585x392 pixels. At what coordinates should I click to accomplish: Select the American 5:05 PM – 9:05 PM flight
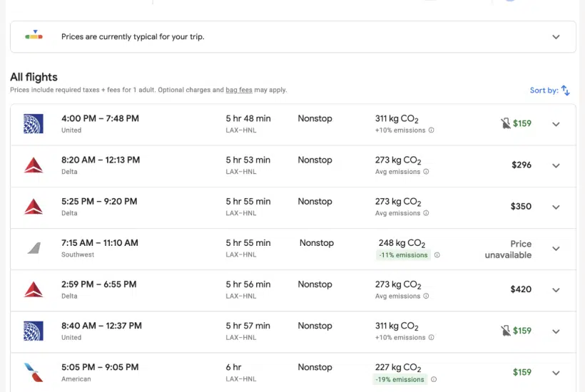pos(100,368)
